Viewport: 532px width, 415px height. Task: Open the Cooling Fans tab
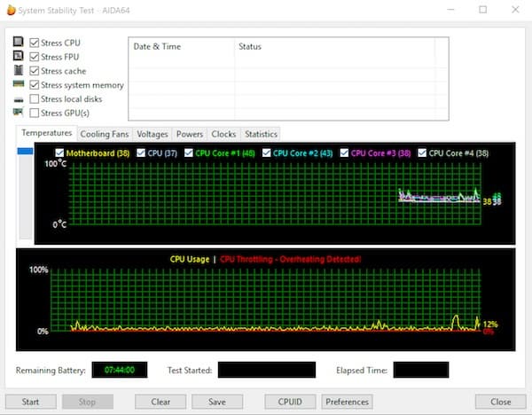pos(105,134)
